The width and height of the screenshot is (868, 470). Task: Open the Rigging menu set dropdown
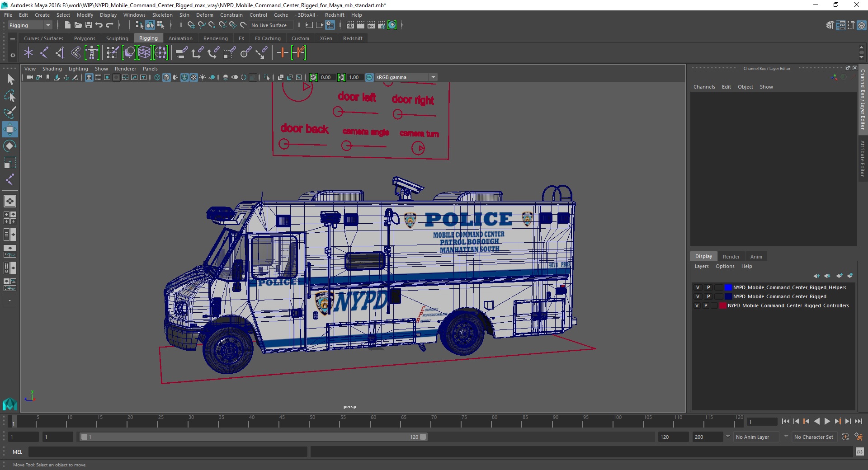tap(30, 25)
